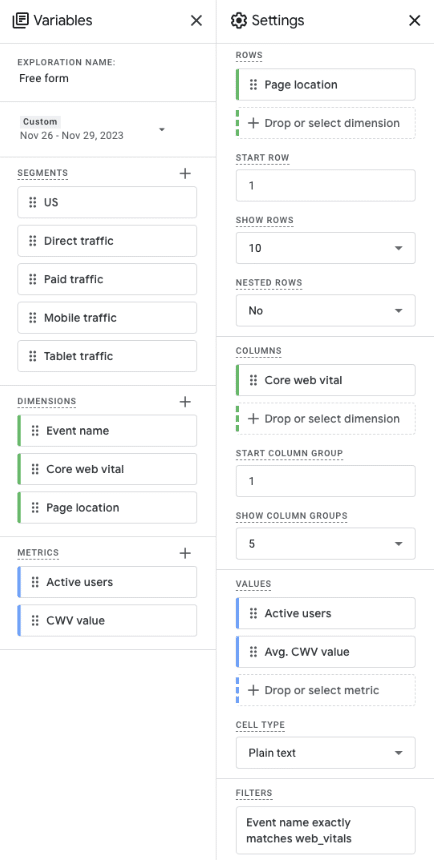This screenshot has width=437, height=867.
Task: Click the SEGMENTS section label
Action: pos(43,173)
